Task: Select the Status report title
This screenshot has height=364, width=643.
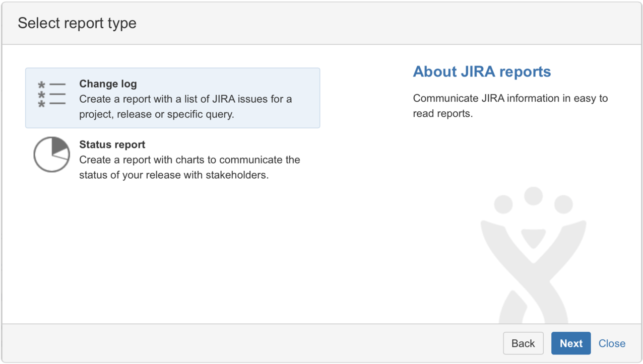Action: point(112,144)
